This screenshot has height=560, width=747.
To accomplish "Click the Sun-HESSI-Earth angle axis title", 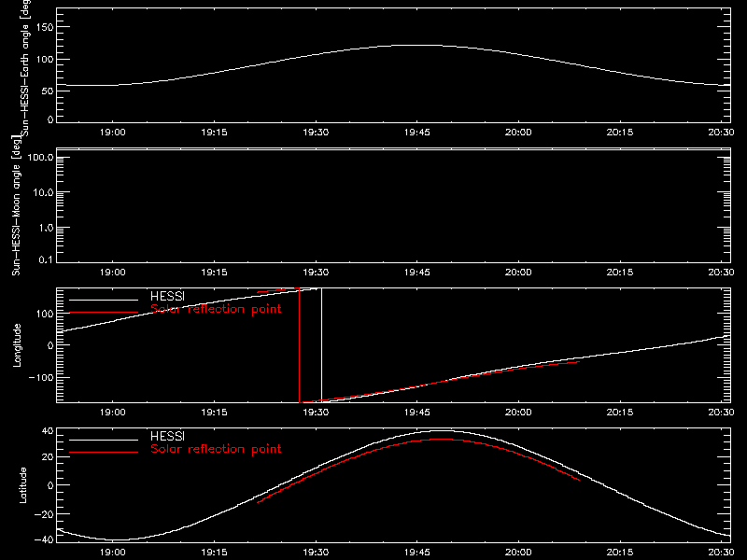I will click(25, 67).
